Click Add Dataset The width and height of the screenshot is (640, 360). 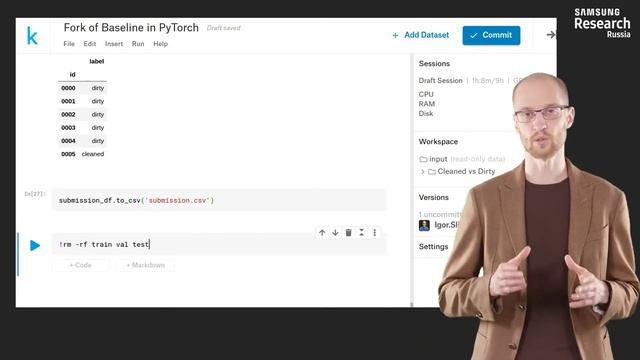[421, 35]
